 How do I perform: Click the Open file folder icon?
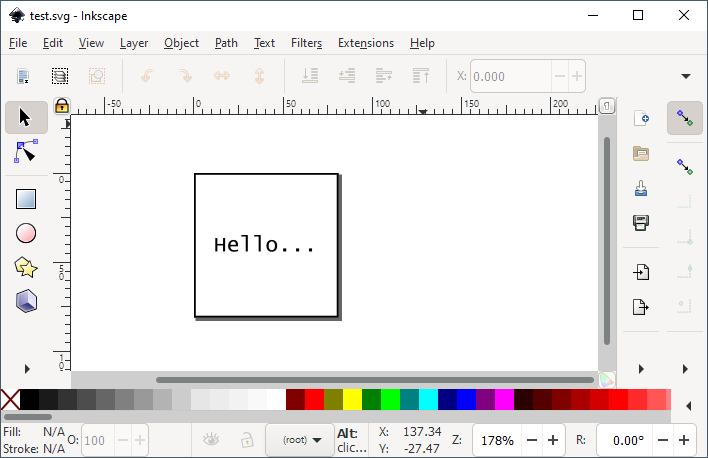pyautogui.click(x=641, y=154)
